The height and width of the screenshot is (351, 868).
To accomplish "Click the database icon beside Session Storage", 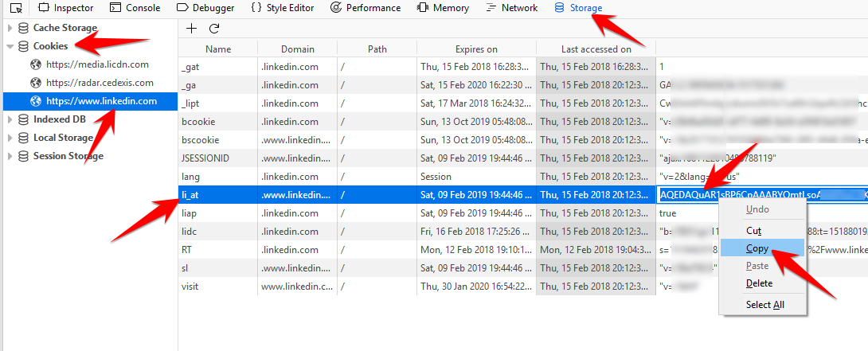I will click(23, 155).
